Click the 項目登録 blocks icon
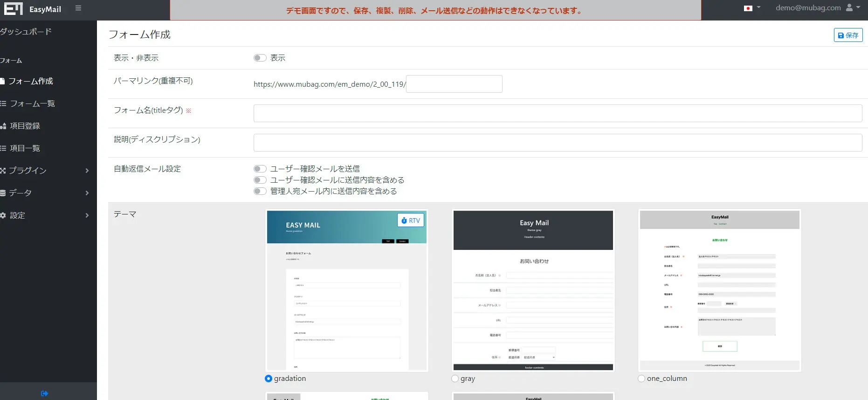 pyautogui.click(x=3, y=126)
